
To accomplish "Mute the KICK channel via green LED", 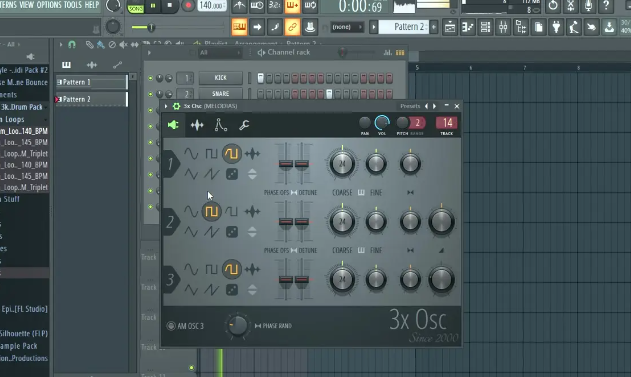I will point(151,78).
